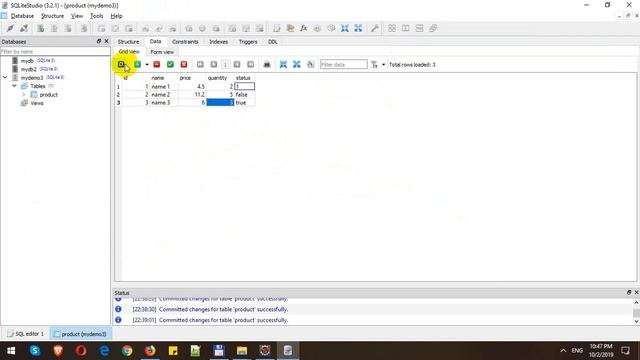640x360 pixels.
Task: Open the Help menu
Action: coord(116,16)
